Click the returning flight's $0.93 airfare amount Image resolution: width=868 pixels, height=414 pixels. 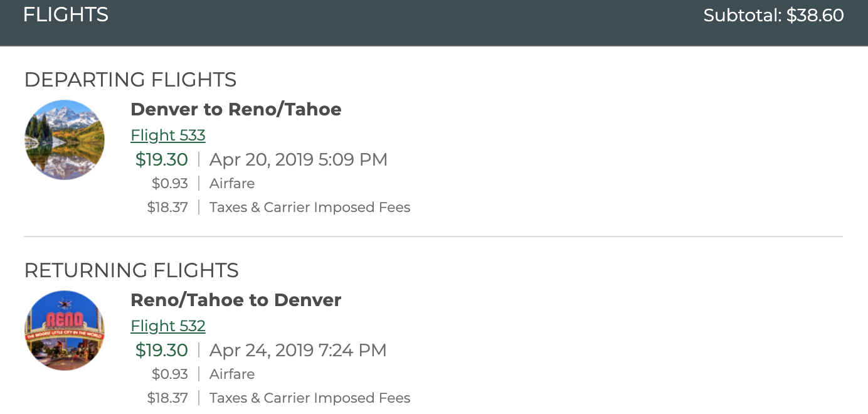click(170, 374)
